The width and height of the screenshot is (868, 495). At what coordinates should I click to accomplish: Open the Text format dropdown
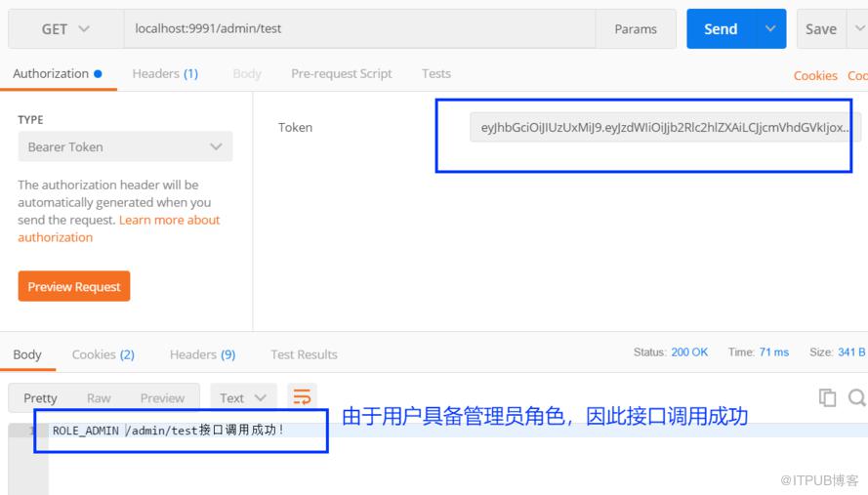pos(243,398)
